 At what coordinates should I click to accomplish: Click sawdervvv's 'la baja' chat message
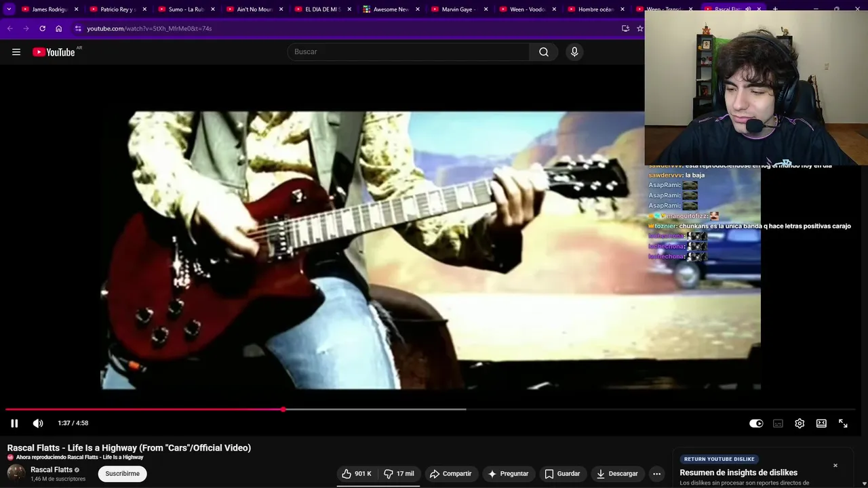676,176
